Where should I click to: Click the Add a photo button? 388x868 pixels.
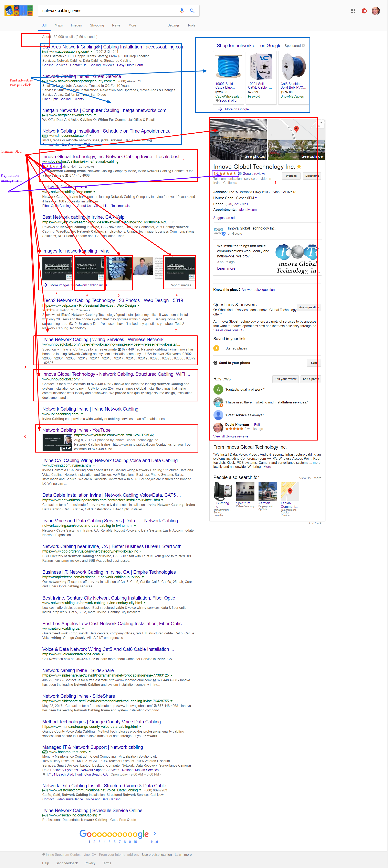(x=311, y=379)
